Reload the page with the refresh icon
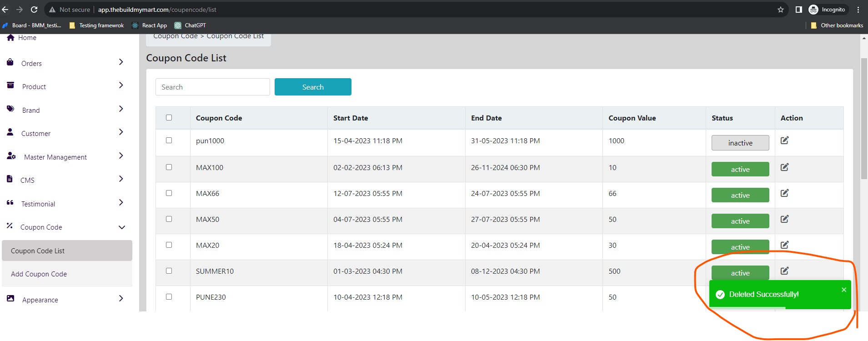Viewport: 868px width, 341px height. [34, 10]
